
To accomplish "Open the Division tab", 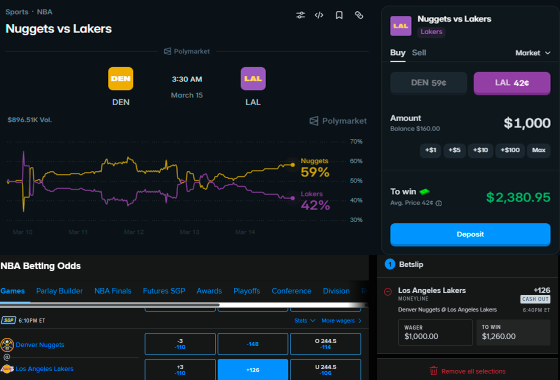I will [336, 291].
